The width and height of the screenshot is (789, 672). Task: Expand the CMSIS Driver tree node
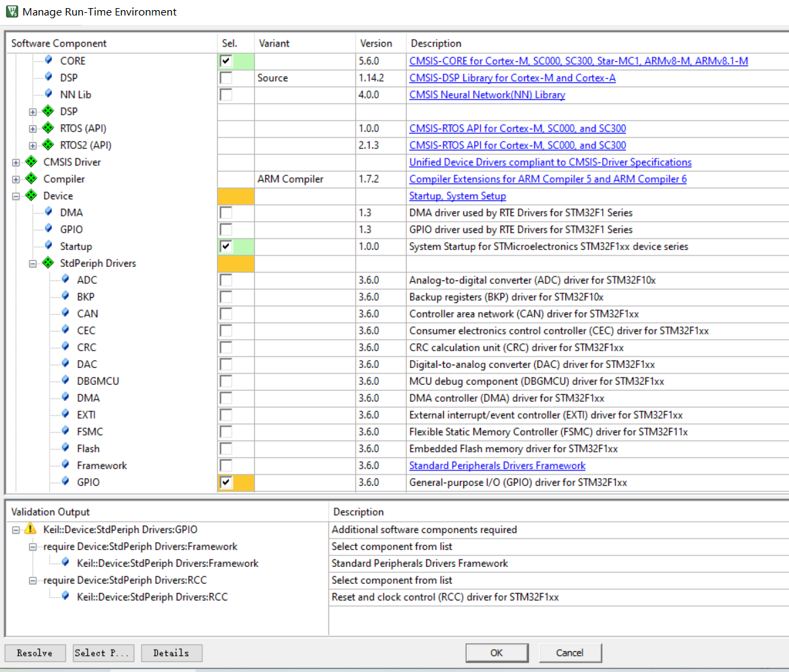click(x=16, y=162)
